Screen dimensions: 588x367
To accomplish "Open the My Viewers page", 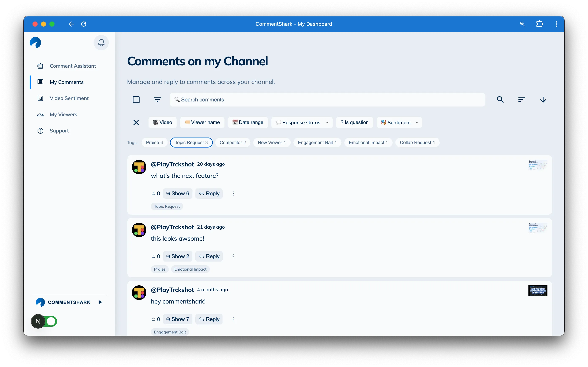I will coord(63,114).
